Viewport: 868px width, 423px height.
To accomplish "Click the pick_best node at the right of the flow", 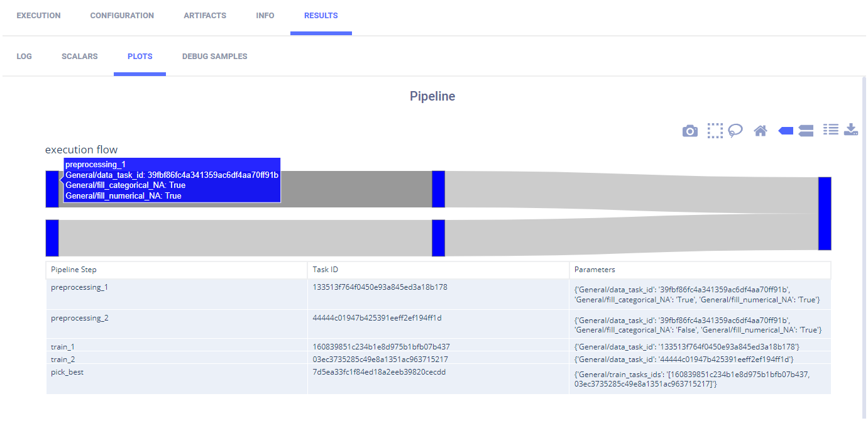I will click(x=825, y=214).
